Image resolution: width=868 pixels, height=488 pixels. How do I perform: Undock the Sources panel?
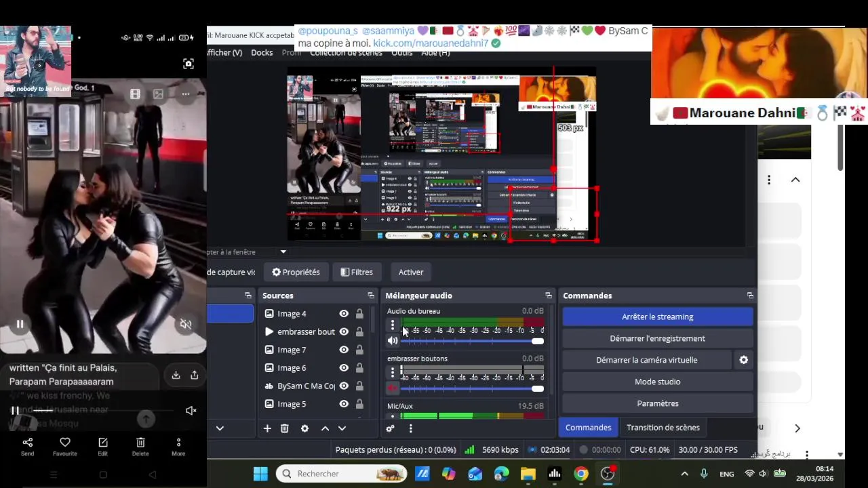(371, 296)
